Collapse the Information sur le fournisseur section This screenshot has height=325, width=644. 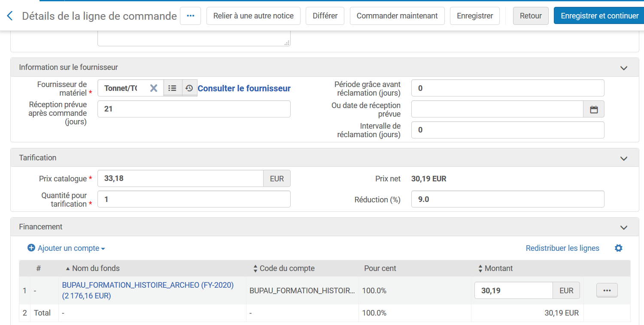624,68
